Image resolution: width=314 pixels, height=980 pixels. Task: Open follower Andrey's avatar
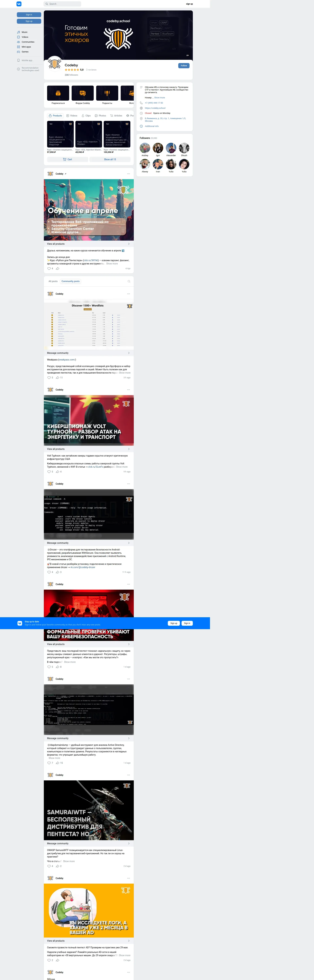(145, 148)
